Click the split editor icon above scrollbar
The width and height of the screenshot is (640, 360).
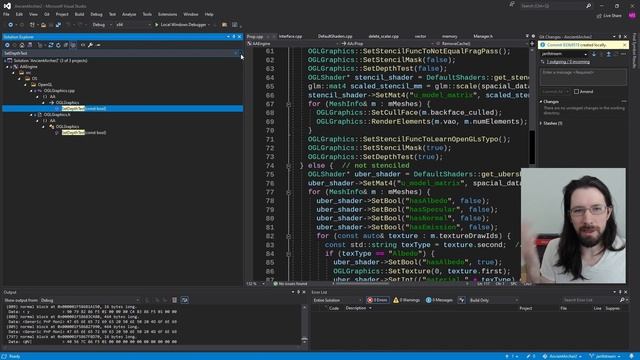click(x=532, y=44)
